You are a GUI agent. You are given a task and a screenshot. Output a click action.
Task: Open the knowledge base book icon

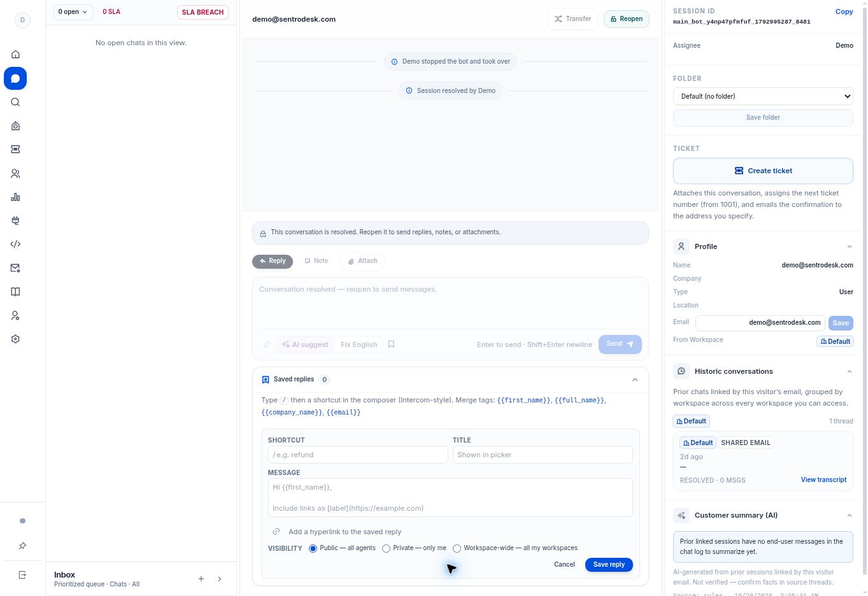point(15,292)
